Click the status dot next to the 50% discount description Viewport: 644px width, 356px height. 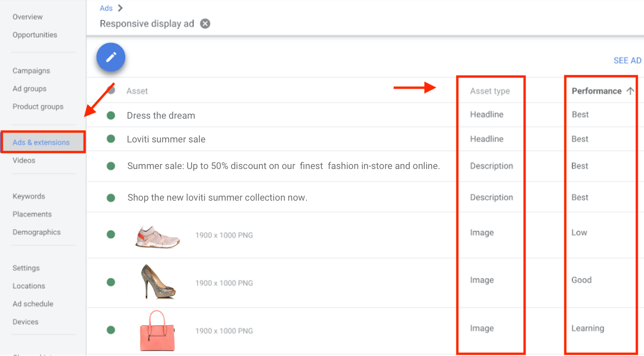(x=111, y=166)
